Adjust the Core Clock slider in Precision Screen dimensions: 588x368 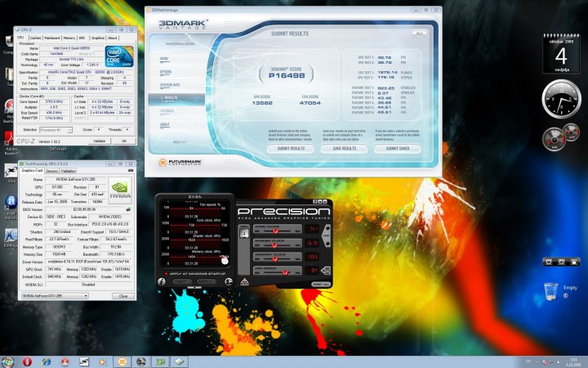click(x=278, y=229)
